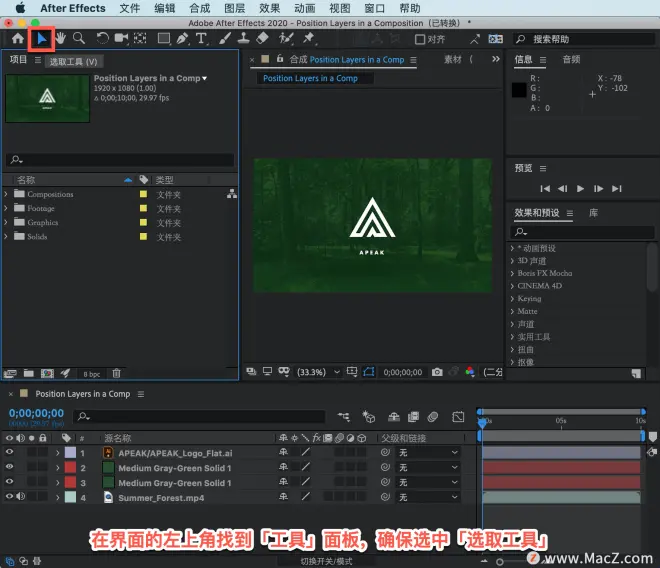Expand APEAK_Logo_Flat.ai layer properties
This screenshot has width=660, height=568.
click(x=58, y=453)
